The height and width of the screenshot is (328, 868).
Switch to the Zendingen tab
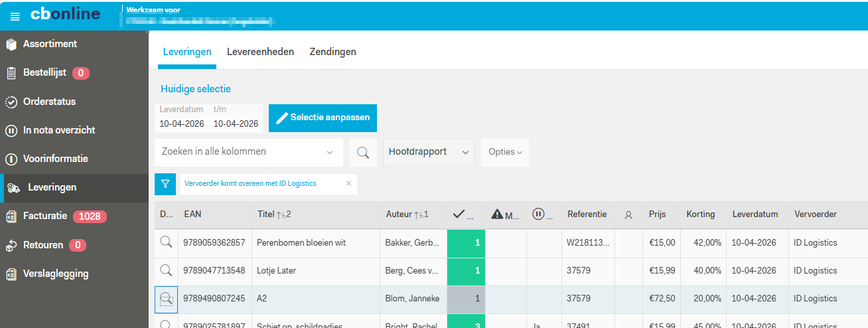(332, 52)
